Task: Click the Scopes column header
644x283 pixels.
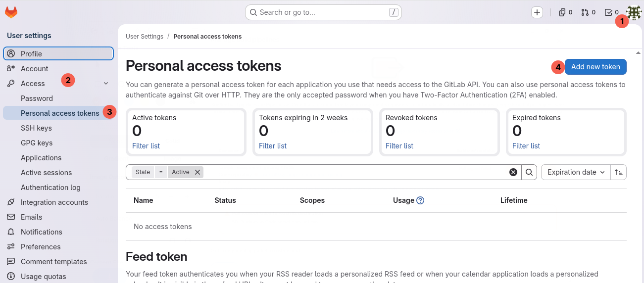Action: point(312,200)
